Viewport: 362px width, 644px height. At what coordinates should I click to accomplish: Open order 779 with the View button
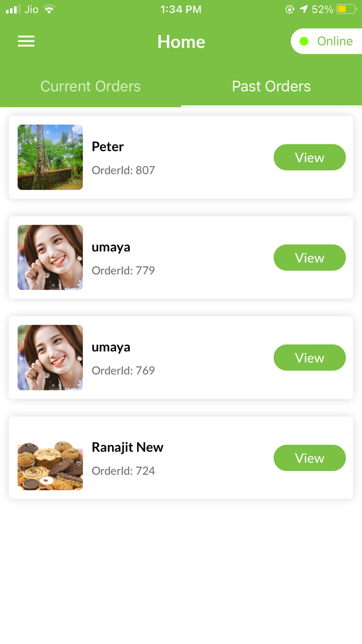(309, 257)
